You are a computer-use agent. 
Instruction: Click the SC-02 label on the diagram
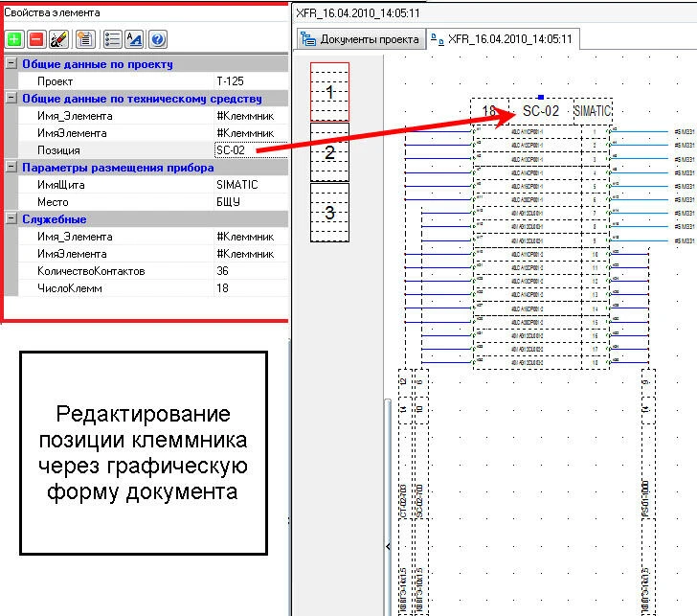[x=540, y=111]
